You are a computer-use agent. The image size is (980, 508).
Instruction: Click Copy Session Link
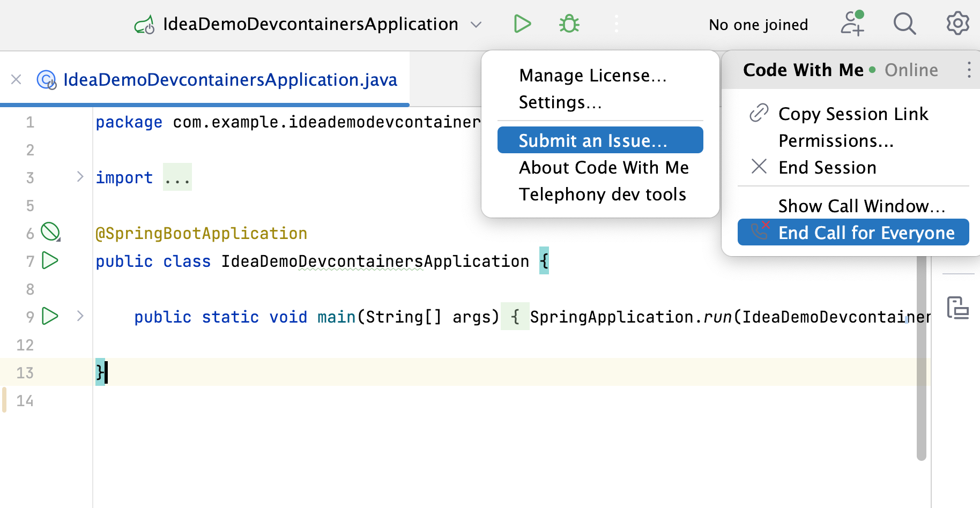pyautogui.click(x=852, y=114)
